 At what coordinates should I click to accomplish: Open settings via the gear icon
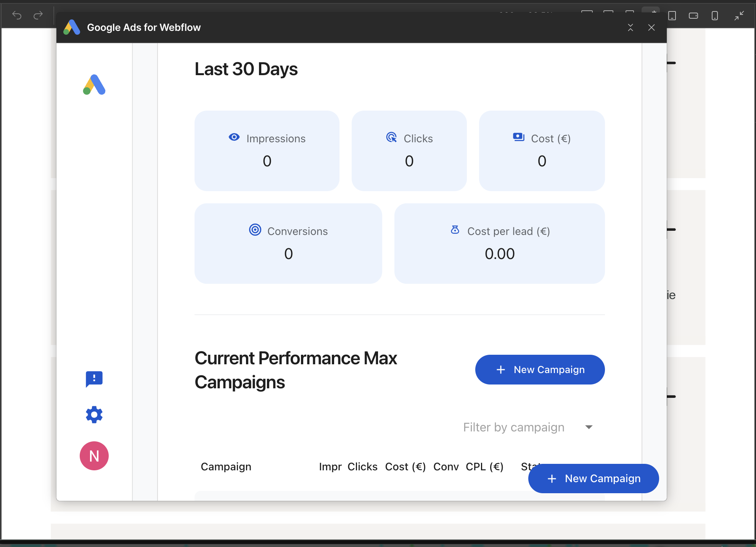tap(94, 415)
